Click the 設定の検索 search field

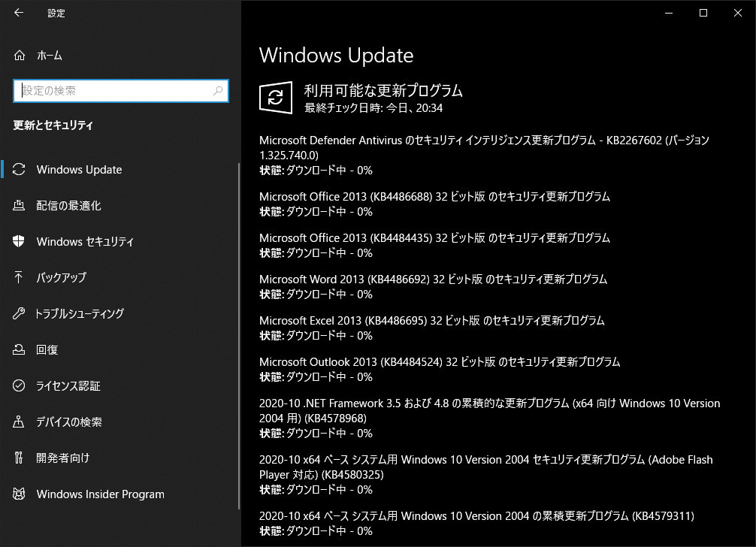(x=120, y=91)
